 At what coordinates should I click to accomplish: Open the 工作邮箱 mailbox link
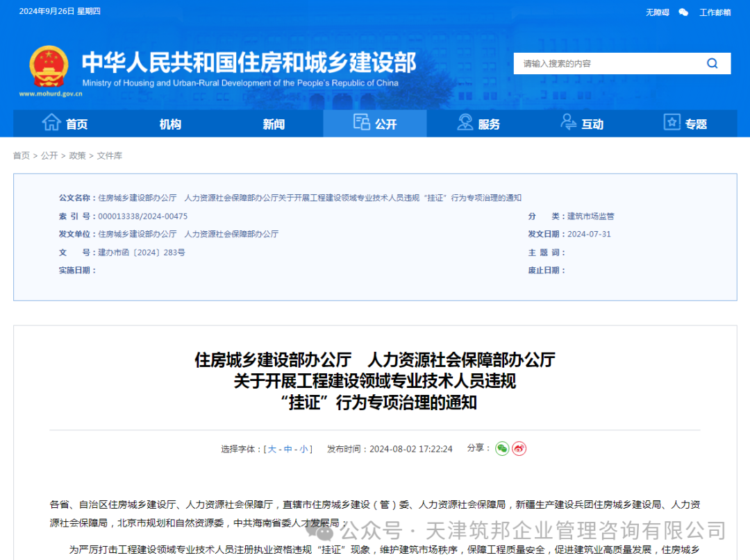(715, 12)
